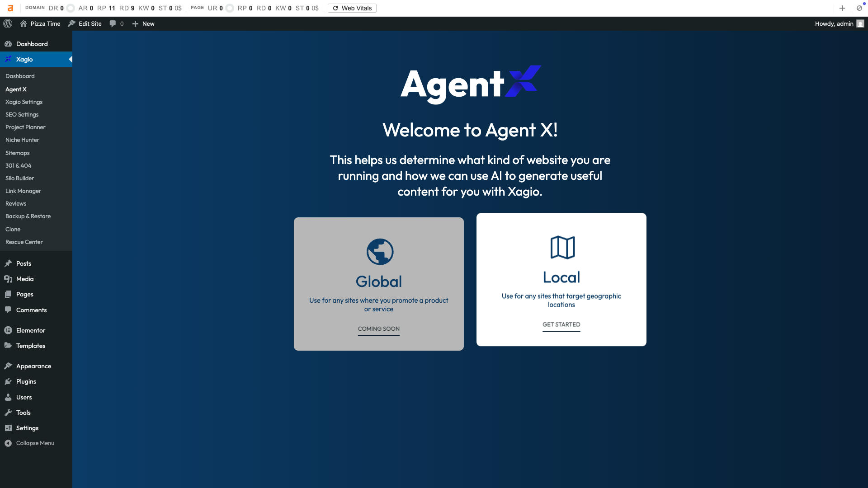868x488 pixels.
Task: Click the Edit Site link text
Action: click(90, 23)
